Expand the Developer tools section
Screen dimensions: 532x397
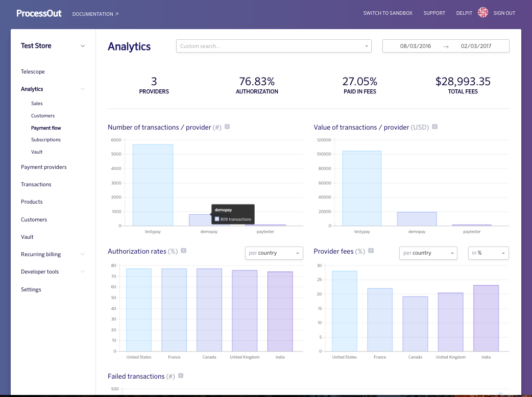41,271
